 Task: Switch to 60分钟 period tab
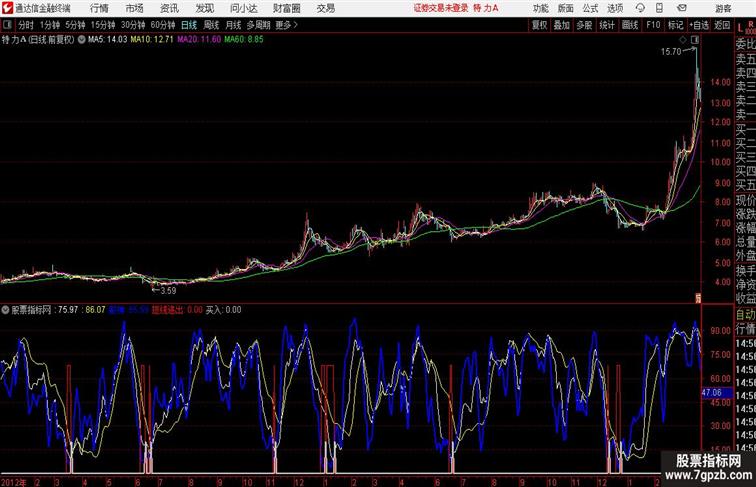pyautogui.click(x=163, y=25)
